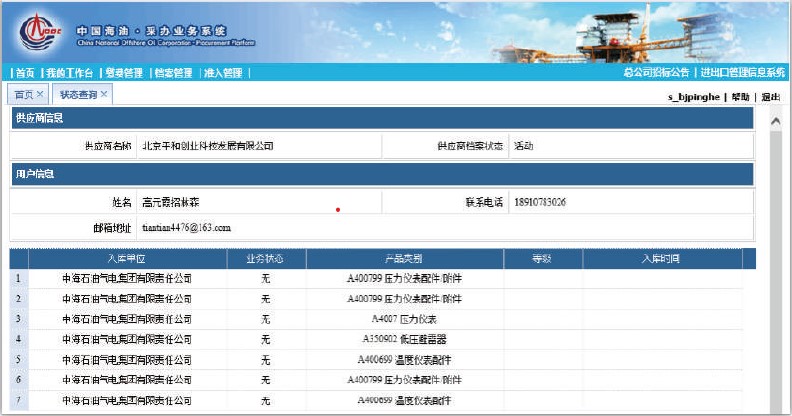
Task: Select row 4 with A350902 低压断路器
Action: (404, 339)
